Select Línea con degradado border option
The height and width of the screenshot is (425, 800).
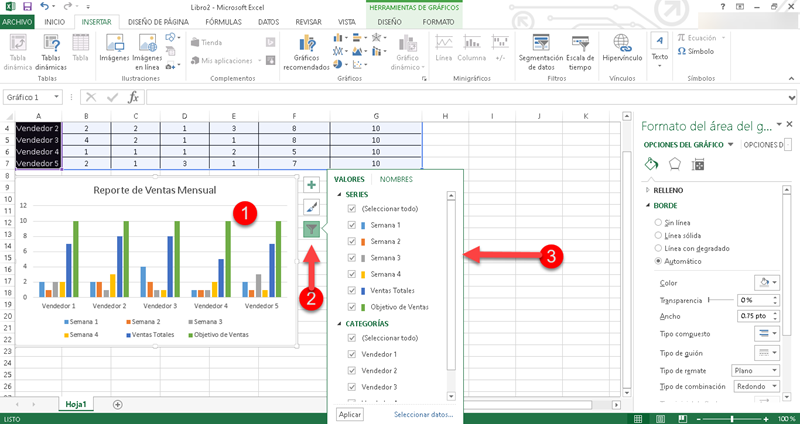tap(658, 248)
